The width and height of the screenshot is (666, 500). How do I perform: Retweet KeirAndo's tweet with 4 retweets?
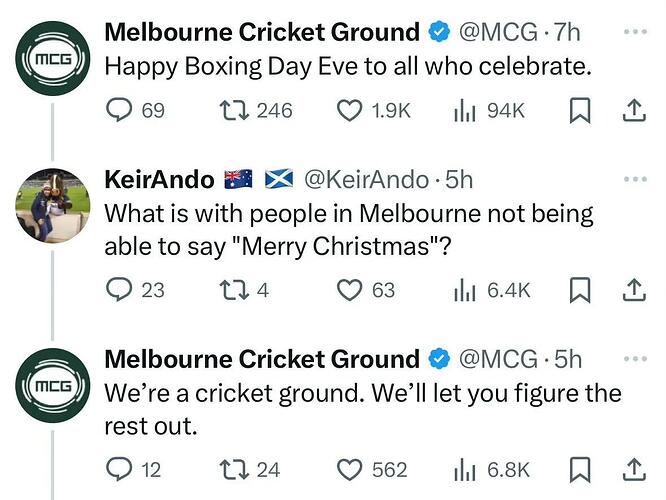coord(244,291)
